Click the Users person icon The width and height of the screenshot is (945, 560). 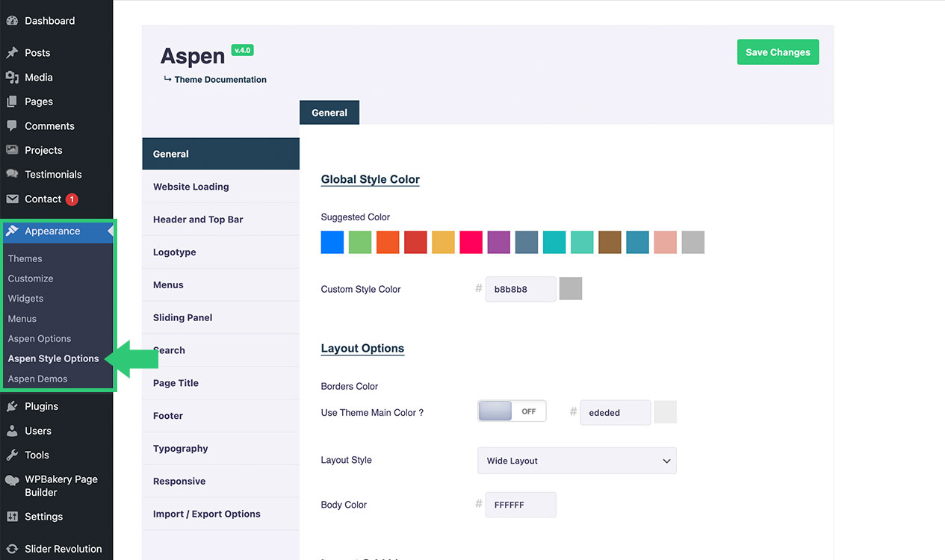[x=12, y=432]
